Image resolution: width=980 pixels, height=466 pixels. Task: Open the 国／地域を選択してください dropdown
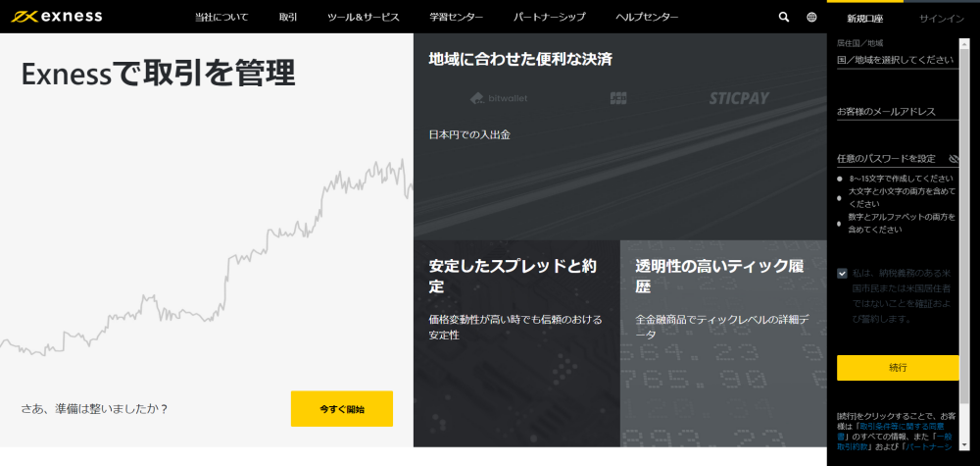[x=898, y=60]
